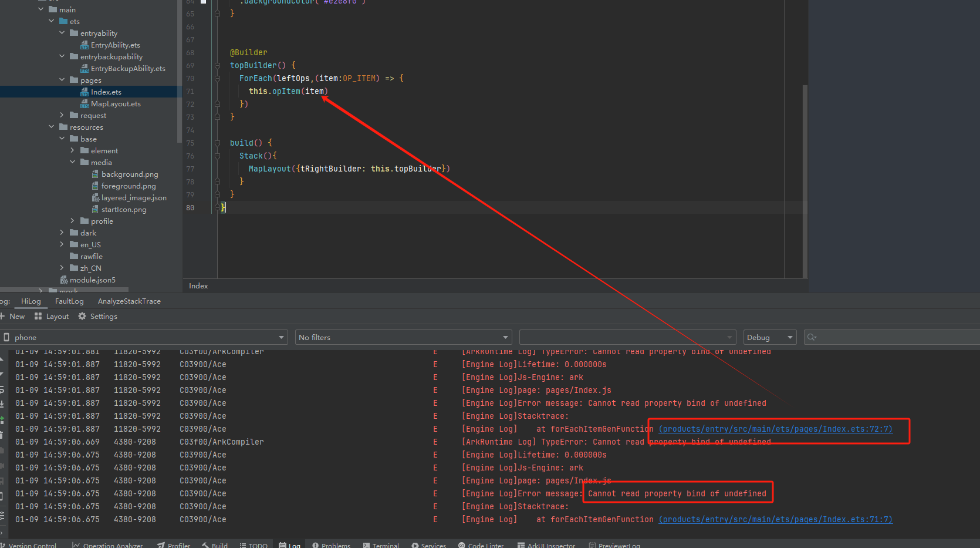Open the Terminal tool window
This screenshot has height=548, width=980.
coord(381,545)
